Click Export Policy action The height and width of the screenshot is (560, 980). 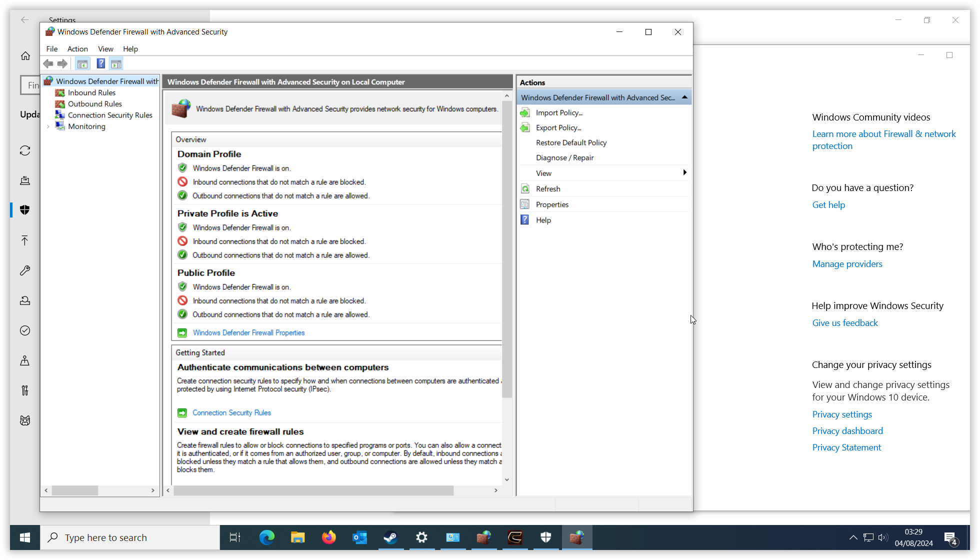pos(558,127)
